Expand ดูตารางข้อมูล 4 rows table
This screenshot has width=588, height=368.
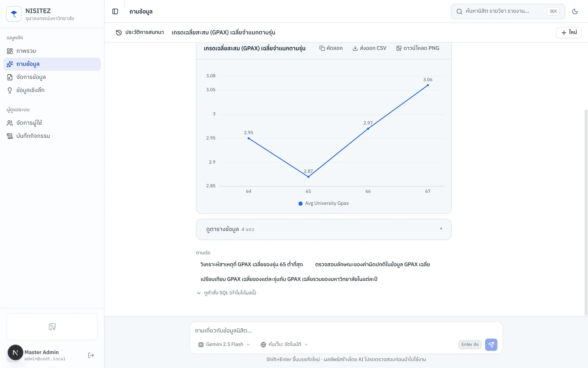[x=324, y=229]
